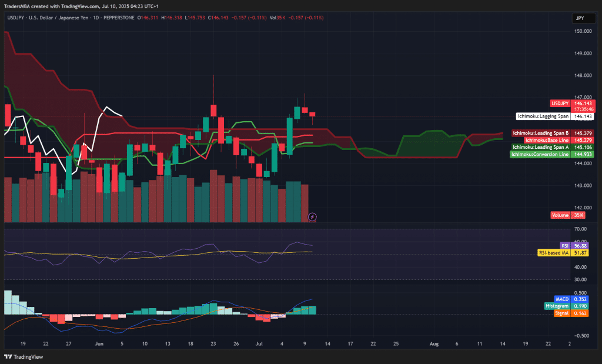Toggle the JPY currency unit button
The height and width of the screenshot is (364, 602).
583,18
